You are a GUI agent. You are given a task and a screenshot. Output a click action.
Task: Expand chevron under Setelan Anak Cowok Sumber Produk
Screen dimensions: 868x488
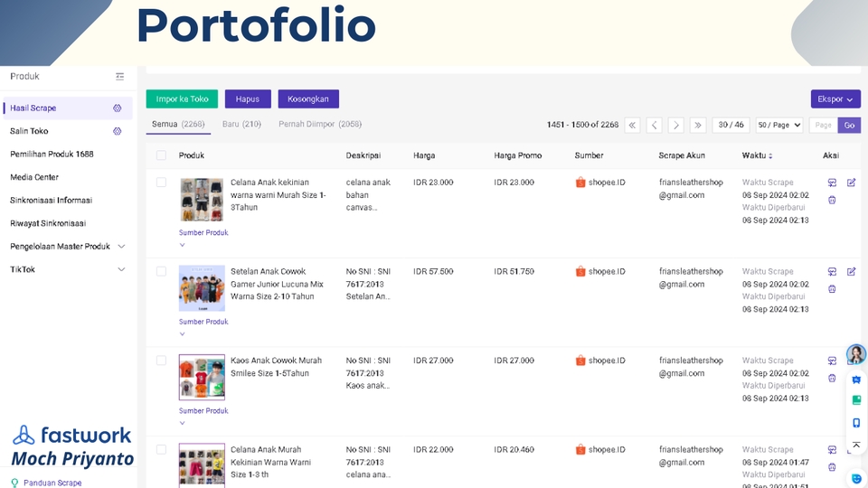[182, 333]
